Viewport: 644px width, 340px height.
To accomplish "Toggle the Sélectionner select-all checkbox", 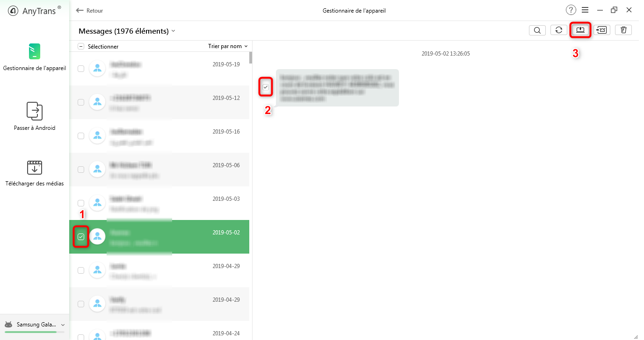I will pos(81,46).
